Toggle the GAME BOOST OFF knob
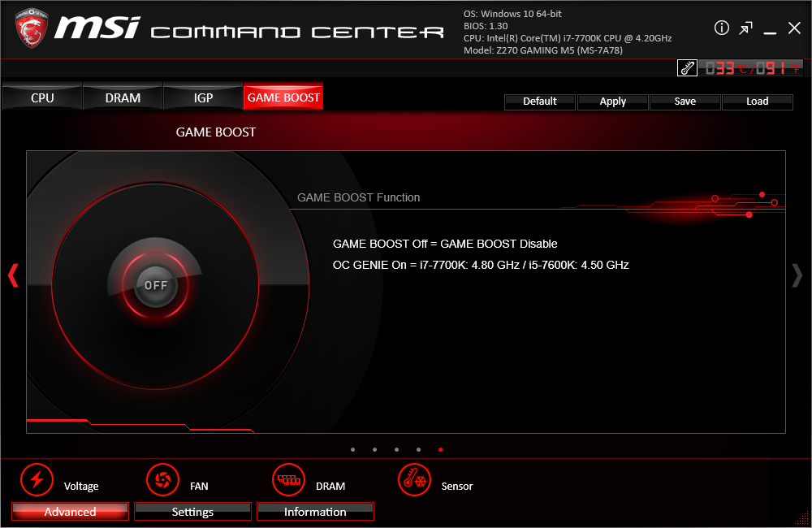The image size is (812, 528). tap(156, 285)
